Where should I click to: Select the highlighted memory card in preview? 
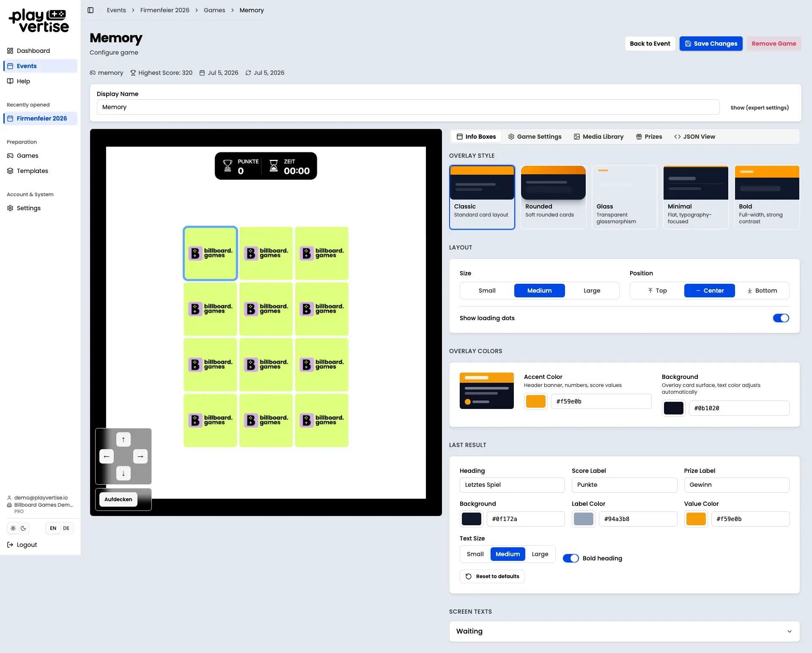click(x=210, y=253)
